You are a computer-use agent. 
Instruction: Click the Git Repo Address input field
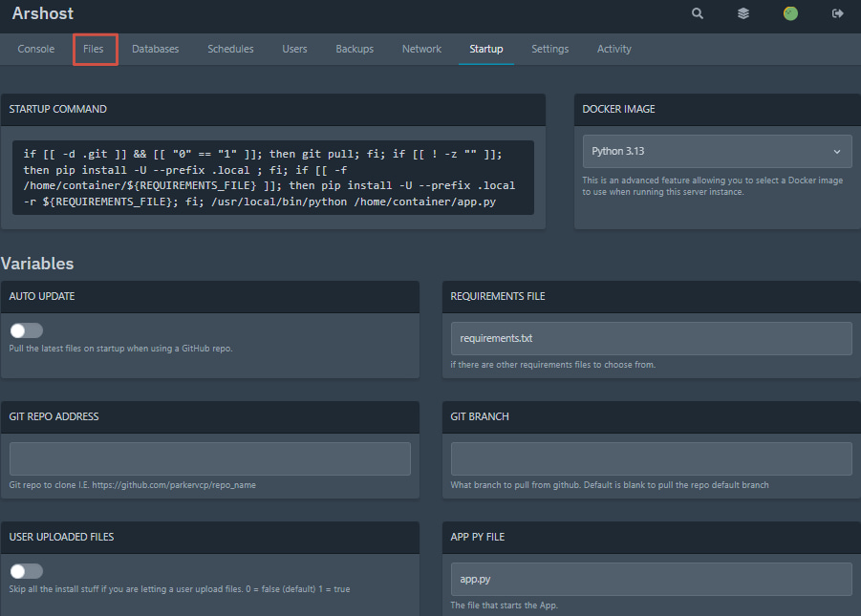tap(210, 458)
